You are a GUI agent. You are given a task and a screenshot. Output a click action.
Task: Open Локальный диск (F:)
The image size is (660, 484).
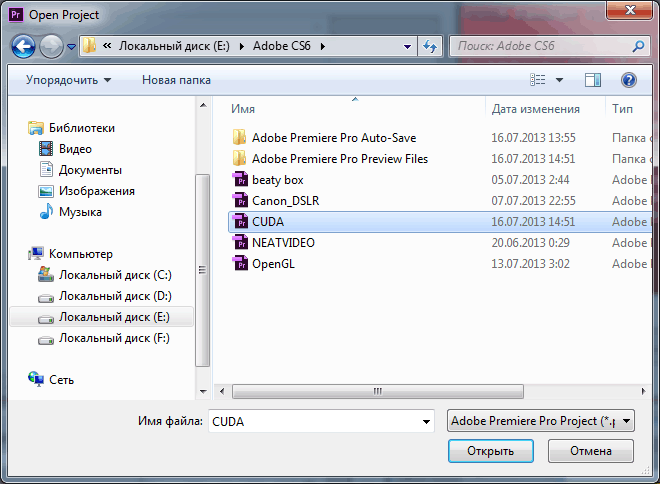tap(114, 338)
